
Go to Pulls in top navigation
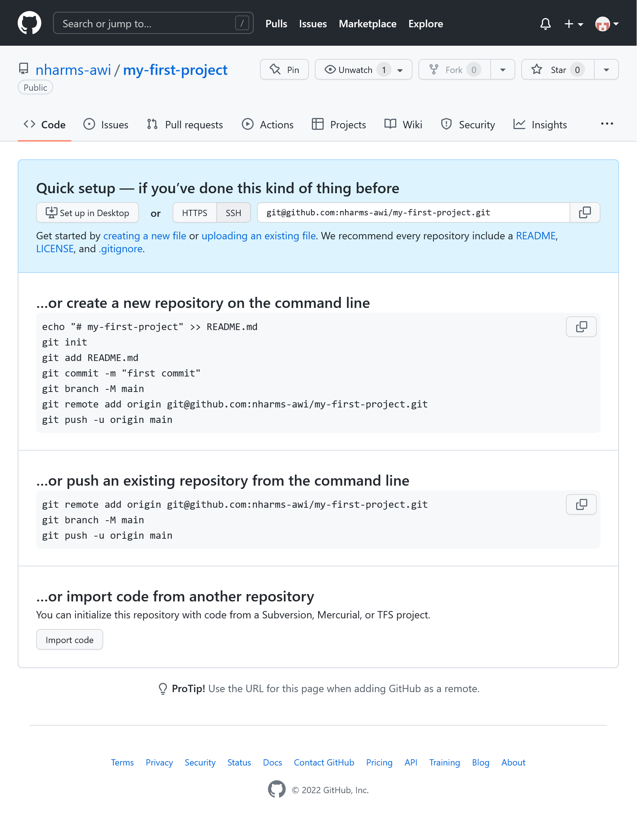click(x=276, y=24)
